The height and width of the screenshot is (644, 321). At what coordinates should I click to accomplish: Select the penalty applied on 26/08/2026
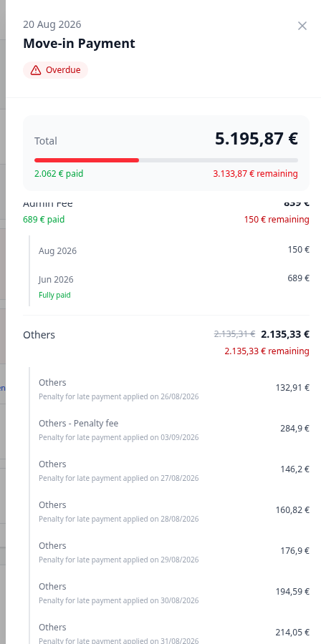[174, 389]
